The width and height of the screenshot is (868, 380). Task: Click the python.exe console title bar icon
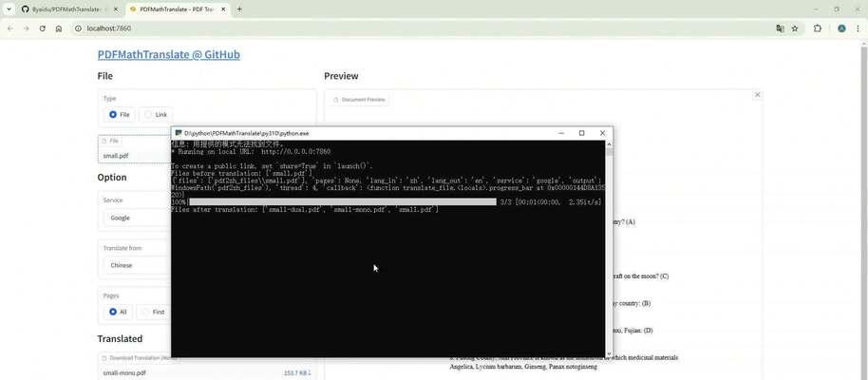click(179, 133)
